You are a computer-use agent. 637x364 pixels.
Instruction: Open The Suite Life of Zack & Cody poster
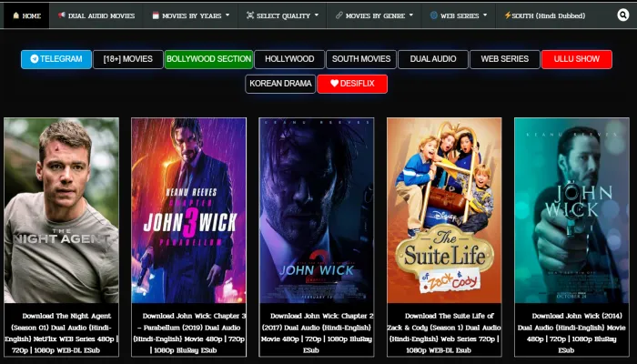[444, 210]
